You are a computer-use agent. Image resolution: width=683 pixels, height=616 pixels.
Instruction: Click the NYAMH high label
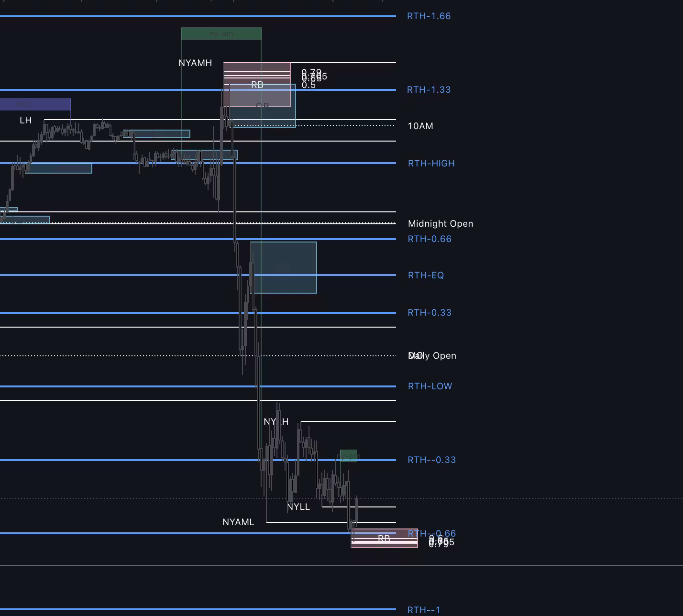point(195,63)
